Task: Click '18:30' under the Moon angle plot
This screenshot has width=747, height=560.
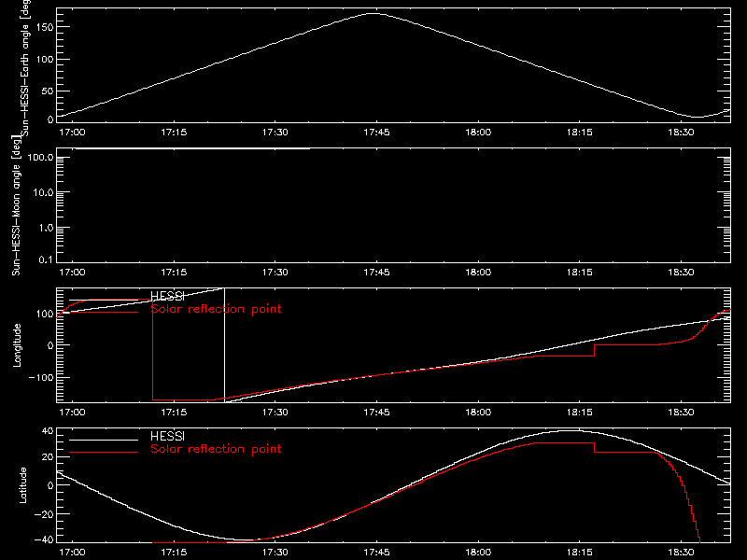Action: tap(682, 273)
